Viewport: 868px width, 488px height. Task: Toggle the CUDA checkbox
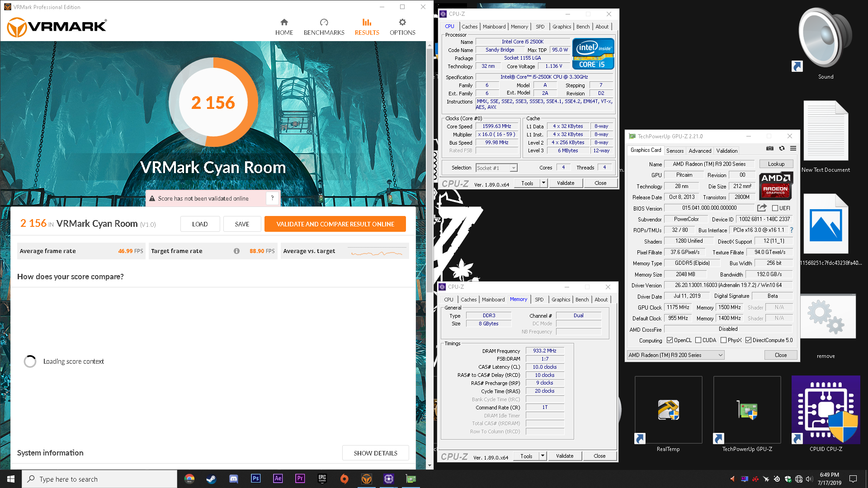(x=698, y=340)
